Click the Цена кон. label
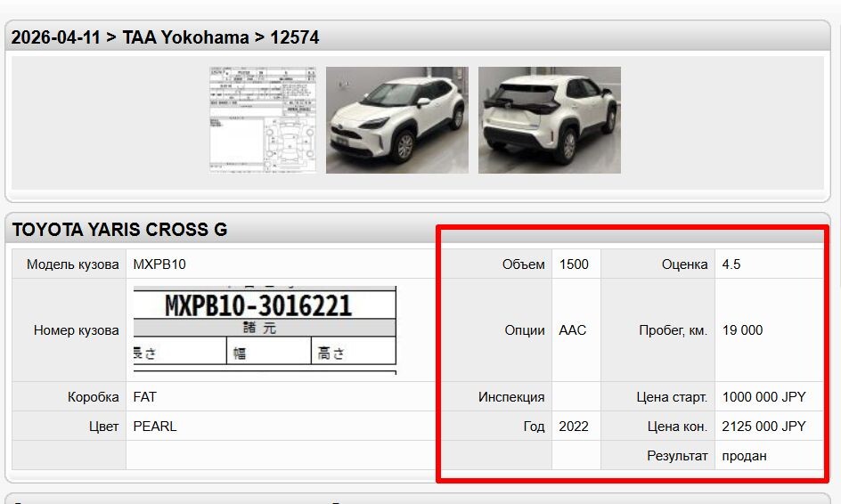 [677, 427]
